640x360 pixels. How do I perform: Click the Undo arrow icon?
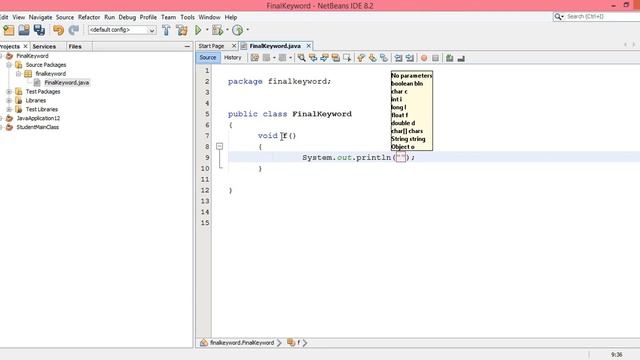[x=58, y=30]
